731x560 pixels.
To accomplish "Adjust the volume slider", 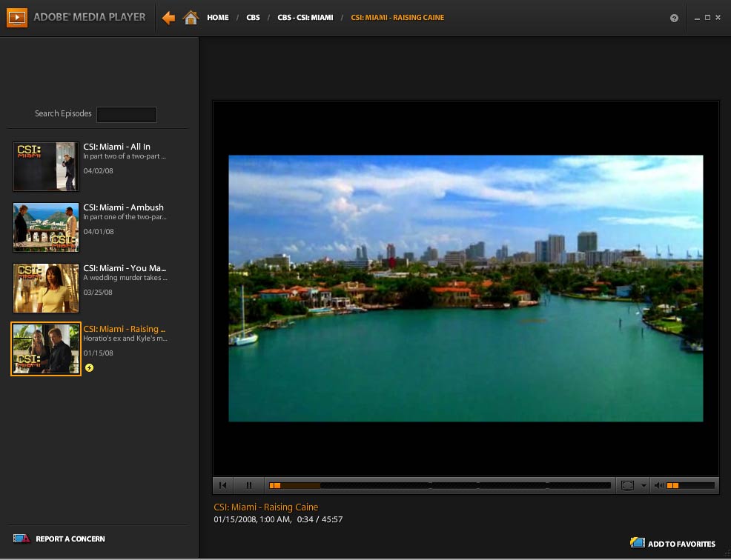I will tap(690, 485).
